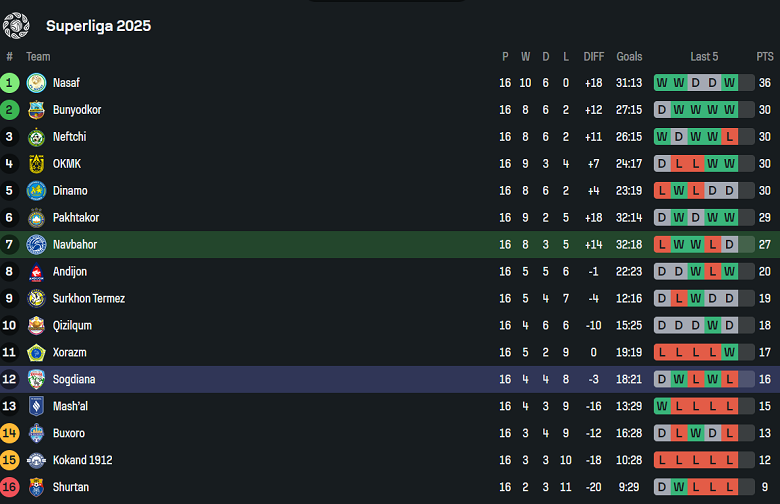Open the Surkhon Termez team page
Screen dimensions: 780x504
88,299
